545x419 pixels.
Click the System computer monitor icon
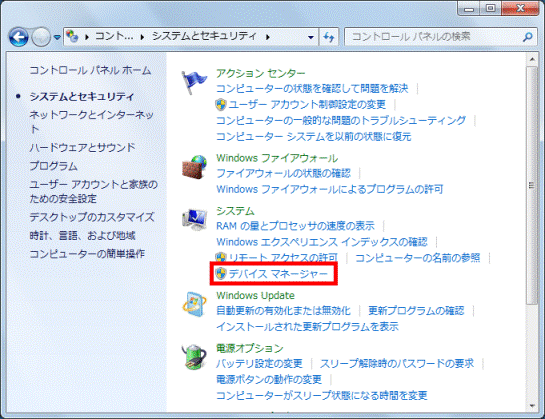pos(194,219)
